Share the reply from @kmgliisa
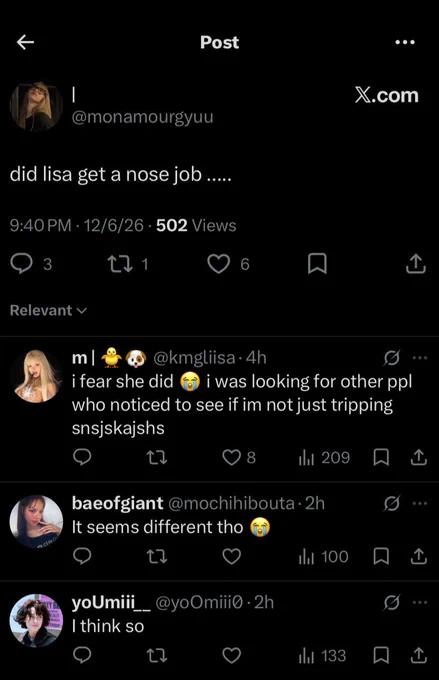 click(x=419, y=458)
